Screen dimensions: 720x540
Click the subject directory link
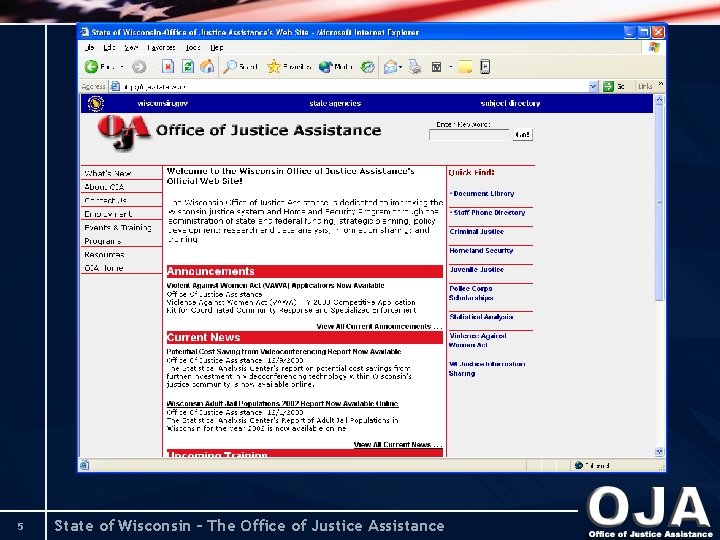[x=510, y=103]
